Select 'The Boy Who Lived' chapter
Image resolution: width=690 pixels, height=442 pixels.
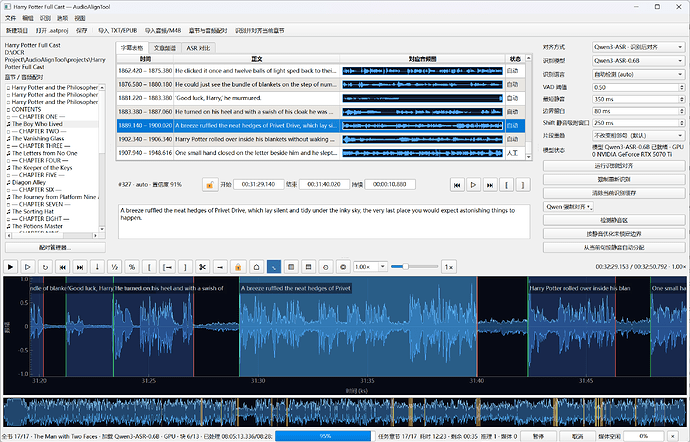(37, 124)
